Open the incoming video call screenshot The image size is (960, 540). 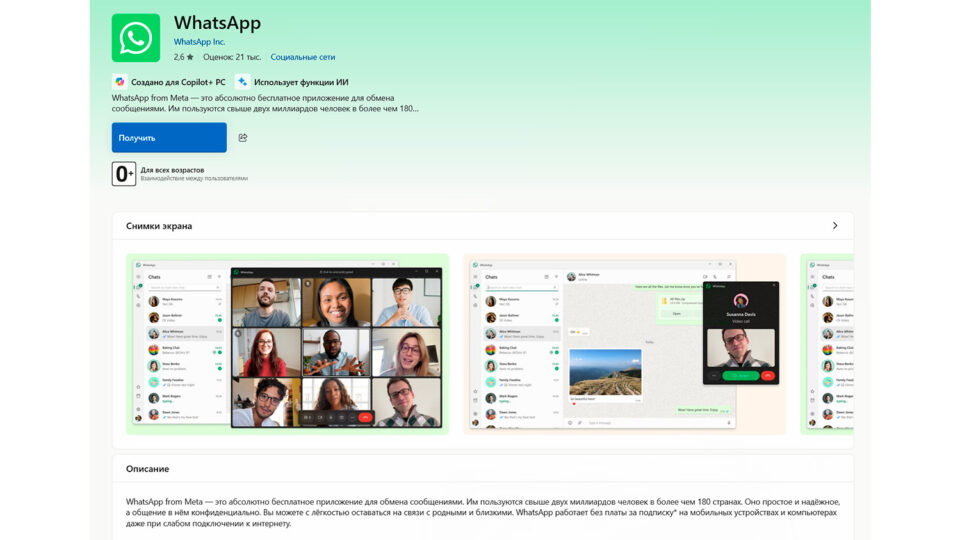click(x=624, y=344)
